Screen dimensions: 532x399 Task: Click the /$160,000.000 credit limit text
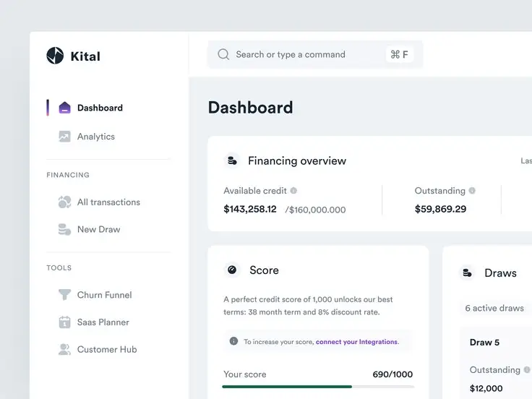tap(316, 210)
